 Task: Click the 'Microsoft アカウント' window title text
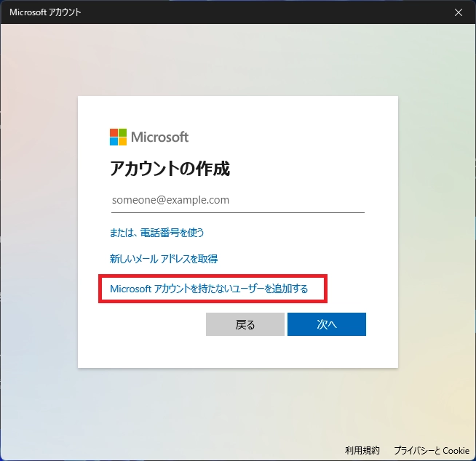[45, 12]
